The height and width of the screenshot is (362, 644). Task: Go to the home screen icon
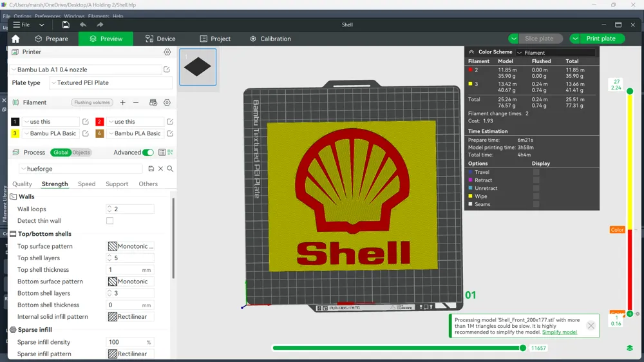15,39
